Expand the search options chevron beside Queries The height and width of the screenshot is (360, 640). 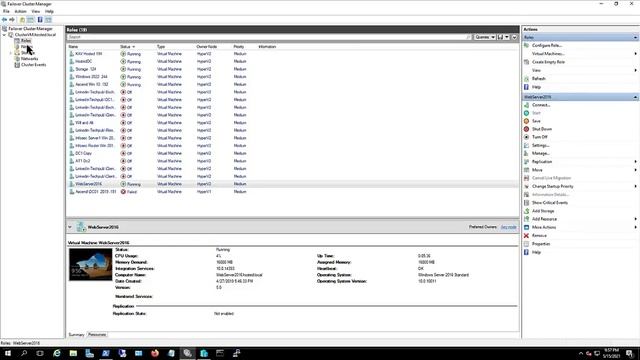pos(514,37)
